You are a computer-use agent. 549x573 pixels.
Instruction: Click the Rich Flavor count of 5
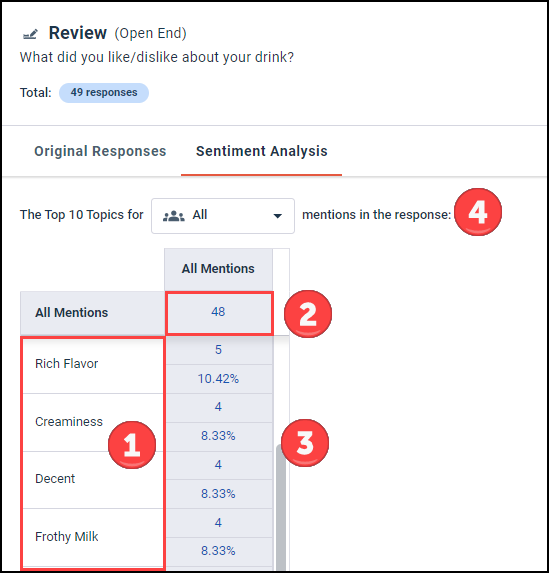tap(218, 350)
